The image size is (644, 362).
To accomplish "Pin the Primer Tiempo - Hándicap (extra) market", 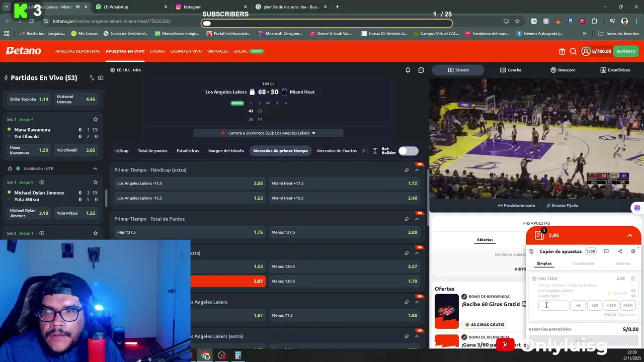I will click(407, 170).
